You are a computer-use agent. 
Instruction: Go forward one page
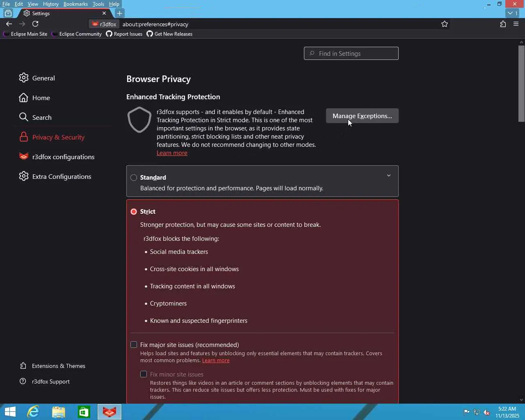[22, 24]
